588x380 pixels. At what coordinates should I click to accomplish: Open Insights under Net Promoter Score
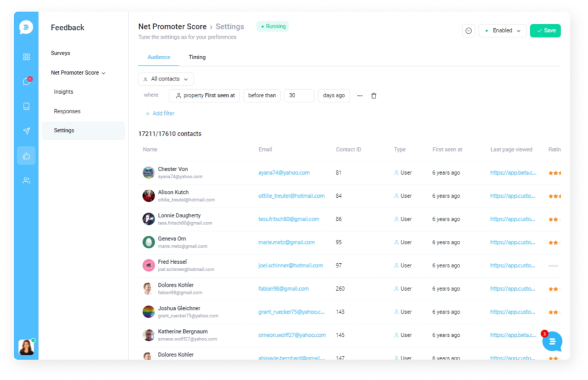coord(63,92)
